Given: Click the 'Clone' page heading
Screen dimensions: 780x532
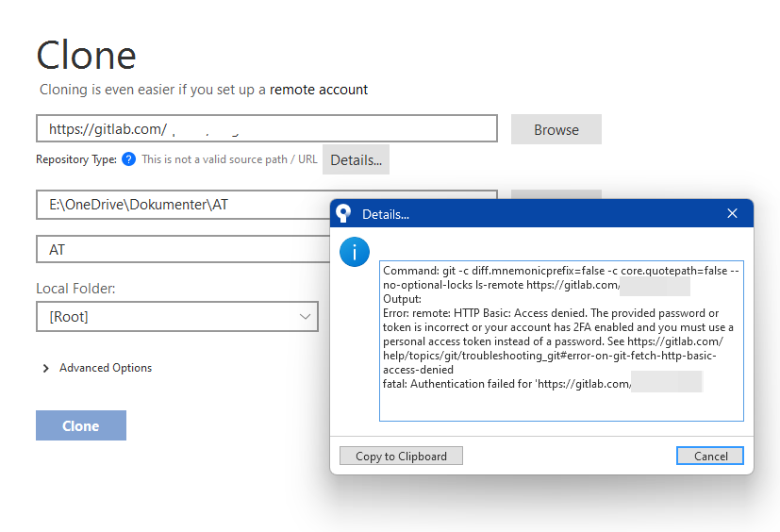Looking at the screenshot, I should [87, 55].
